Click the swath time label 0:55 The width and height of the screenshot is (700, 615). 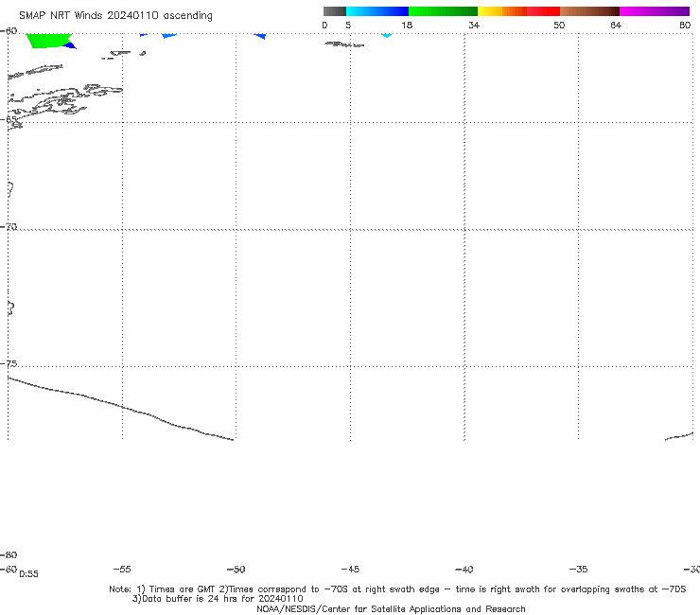pos(28,574)
